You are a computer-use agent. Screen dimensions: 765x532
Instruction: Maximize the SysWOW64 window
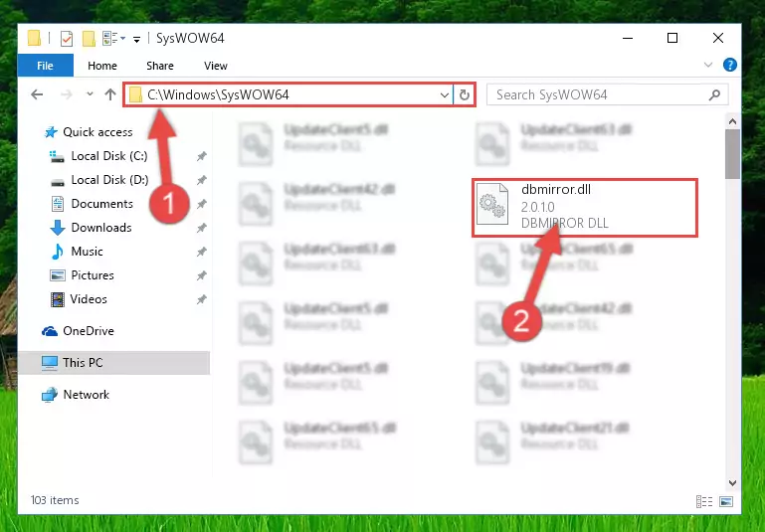tap(672, 38)
